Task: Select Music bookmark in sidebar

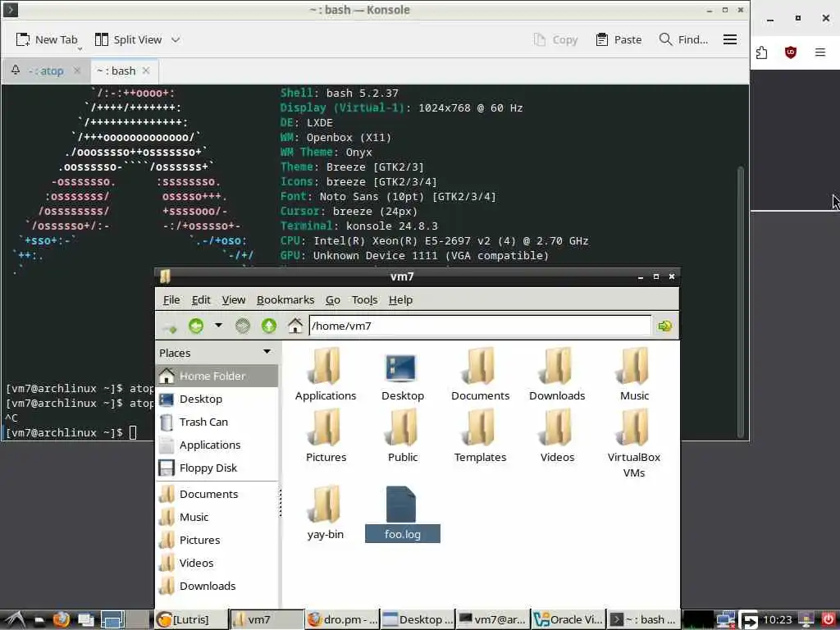Action: click(x=217, y=518)
